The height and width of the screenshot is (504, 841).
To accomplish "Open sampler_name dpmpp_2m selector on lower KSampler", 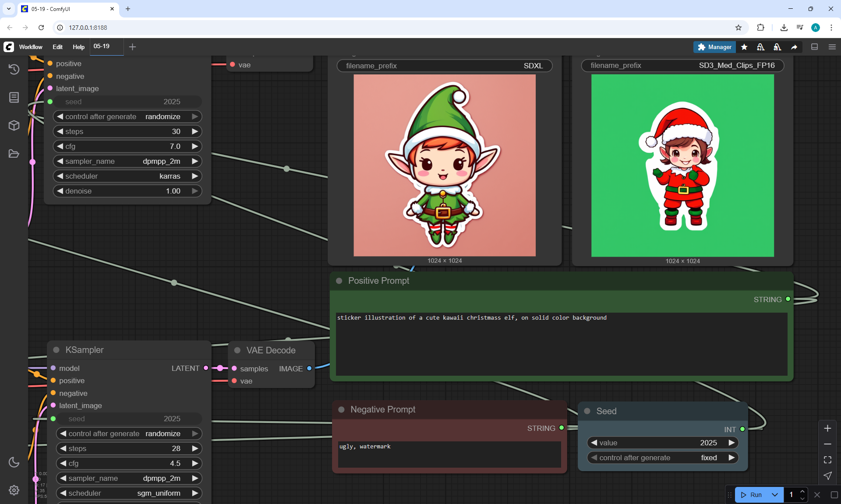I will 129,478.
